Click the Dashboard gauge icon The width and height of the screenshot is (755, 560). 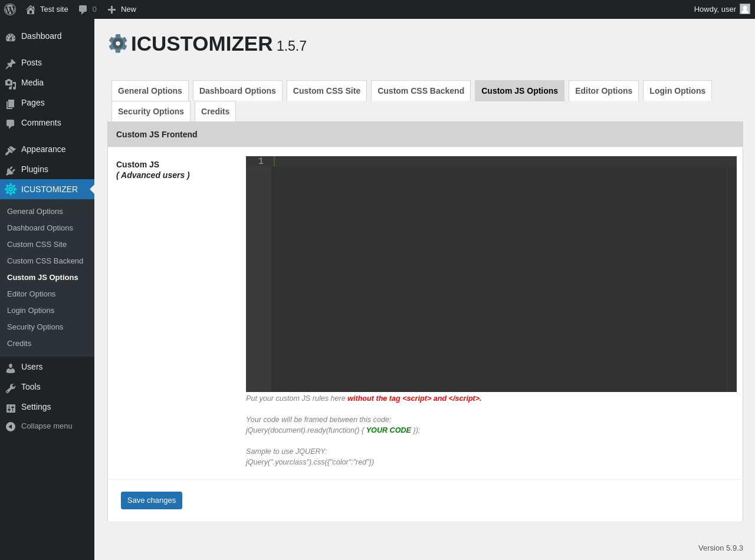11,37
